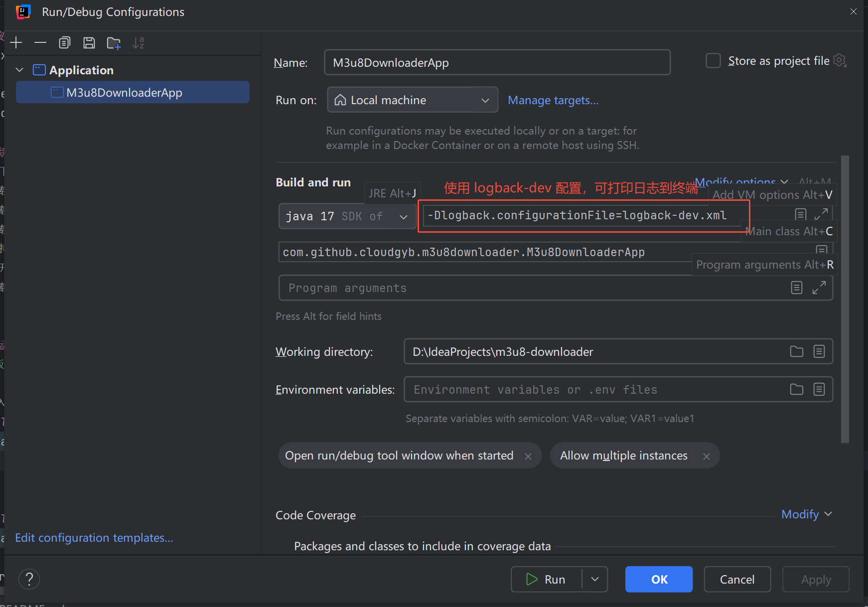
Task: Browse for the working directory folder
Action: click(796, 352)
